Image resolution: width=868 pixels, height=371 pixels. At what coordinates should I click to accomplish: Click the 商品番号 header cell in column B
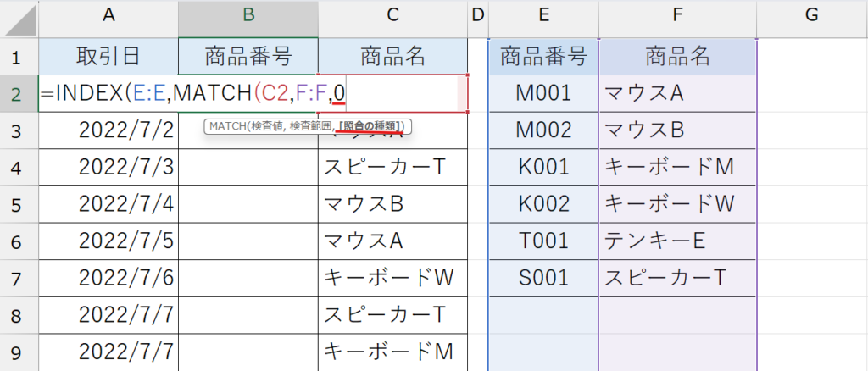pos(248,57)
